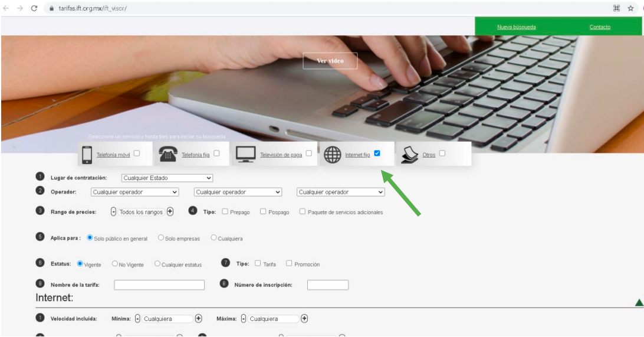Click the landline telephone icon
Image resolution: width=644 pixels, height=337 pixels.
pos(168,154)
